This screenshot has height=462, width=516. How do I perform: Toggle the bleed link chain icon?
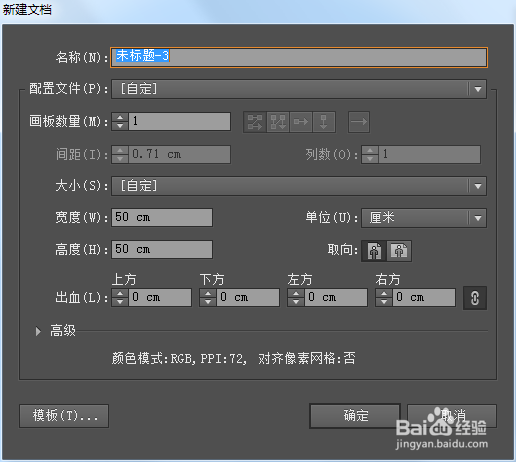click(475, 298)
